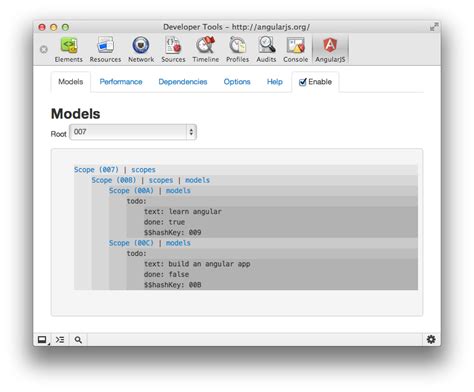Open the Elements panel
This screenshot has height=392, width=474.
pos(69,49)
